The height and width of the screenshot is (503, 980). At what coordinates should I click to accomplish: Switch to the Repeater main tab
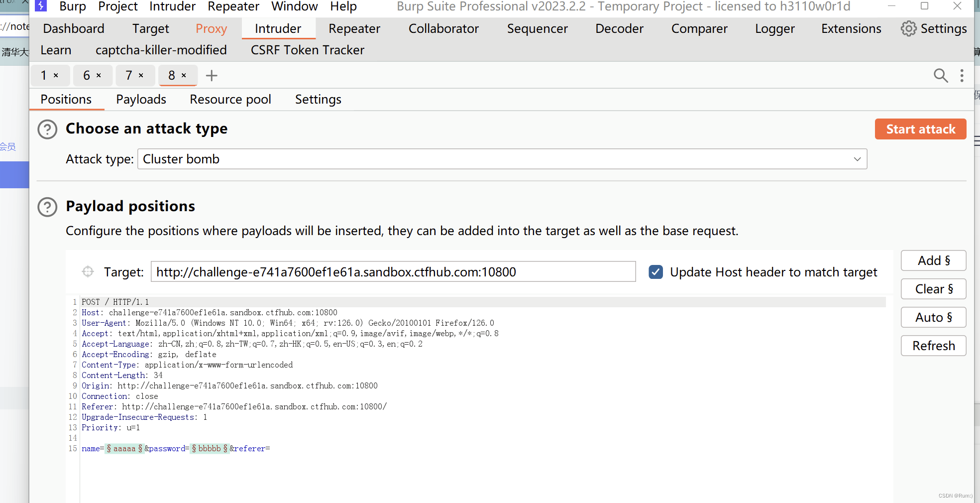click(354, 28)
